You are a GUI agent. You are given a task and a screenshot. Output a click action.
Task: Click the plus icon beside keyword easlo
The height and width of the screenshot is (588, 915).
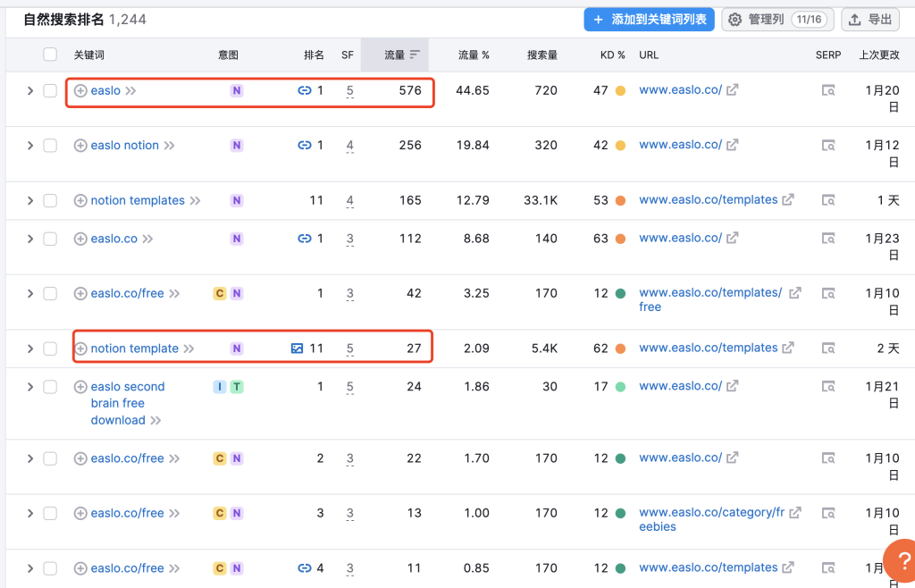tap(80, 90)
